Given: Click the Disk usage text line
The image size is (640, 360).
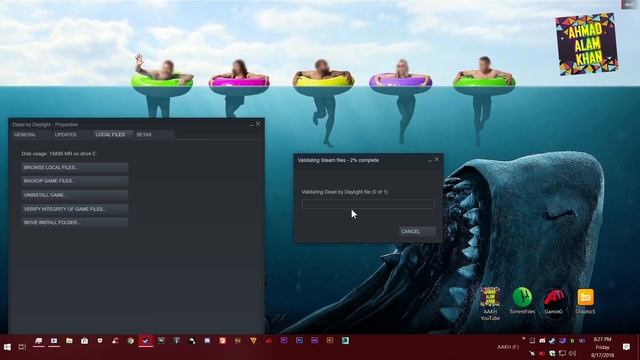Looking at the screenshot, I should tap(59, 154).
